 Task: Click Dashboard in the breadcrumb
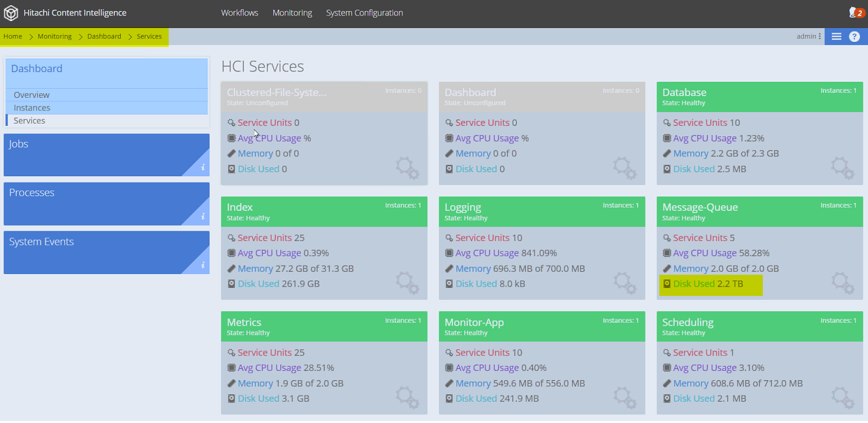(104, 36)
